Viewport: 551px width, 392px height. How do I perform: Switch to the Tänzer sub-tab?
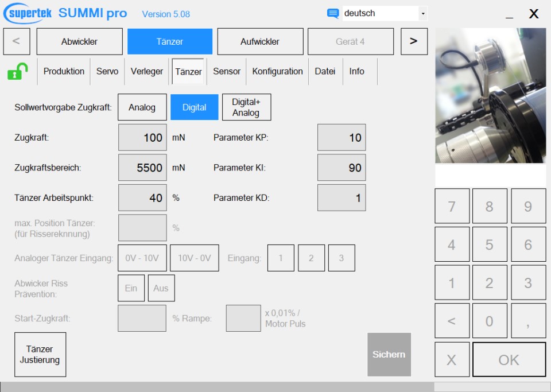pos(188,72)
